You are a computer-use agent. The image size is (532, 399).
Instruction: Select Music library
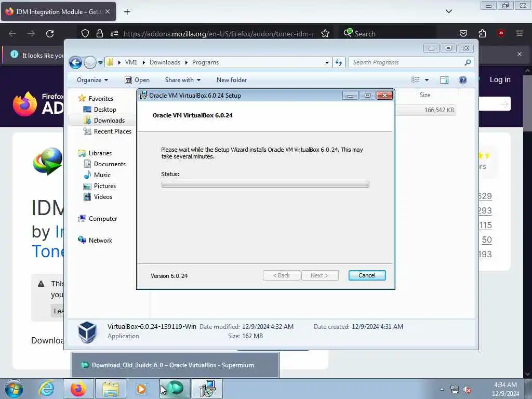[97, 175]
